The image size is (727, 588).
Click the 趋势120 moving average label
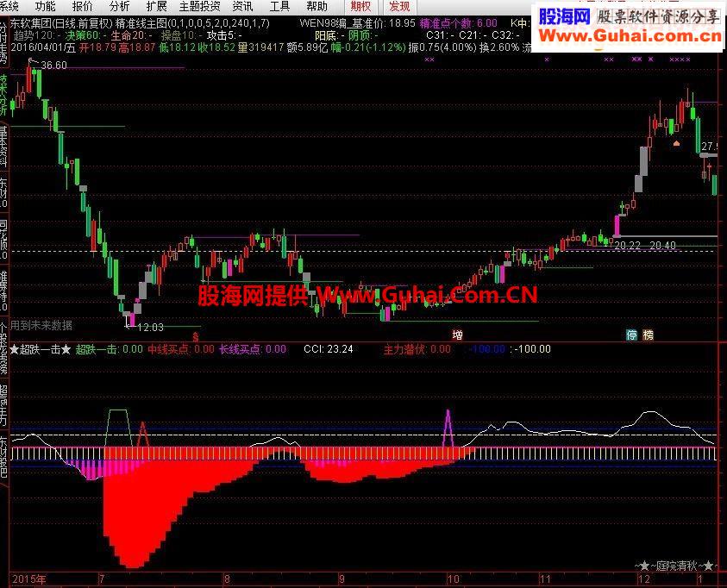tap(38, 35)
